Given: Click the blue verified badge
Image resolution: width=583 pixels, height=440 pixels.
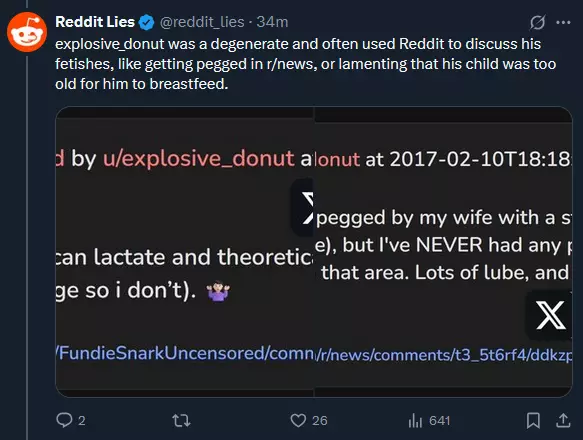Looking at the screenshot, I should (146, 22).
